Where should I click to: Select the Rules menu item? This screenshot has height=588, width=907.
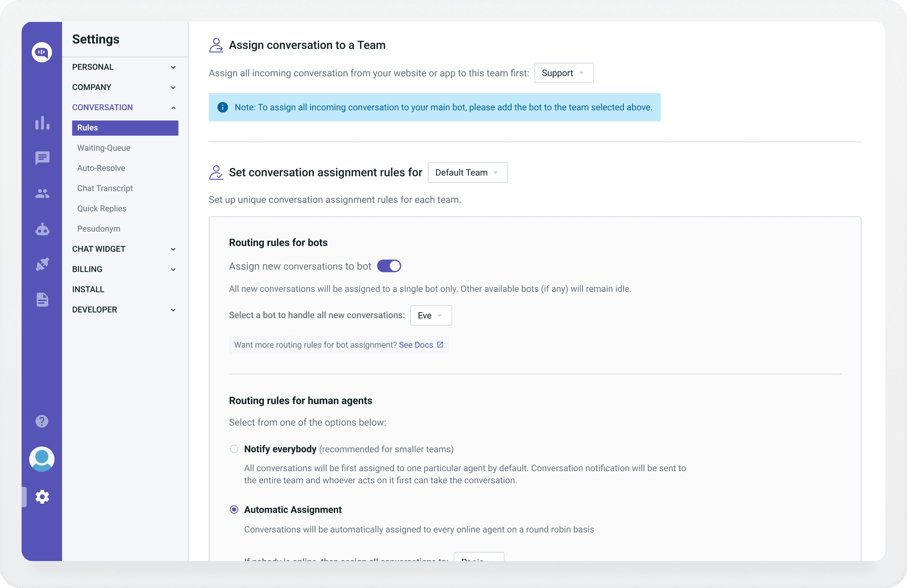125,128
